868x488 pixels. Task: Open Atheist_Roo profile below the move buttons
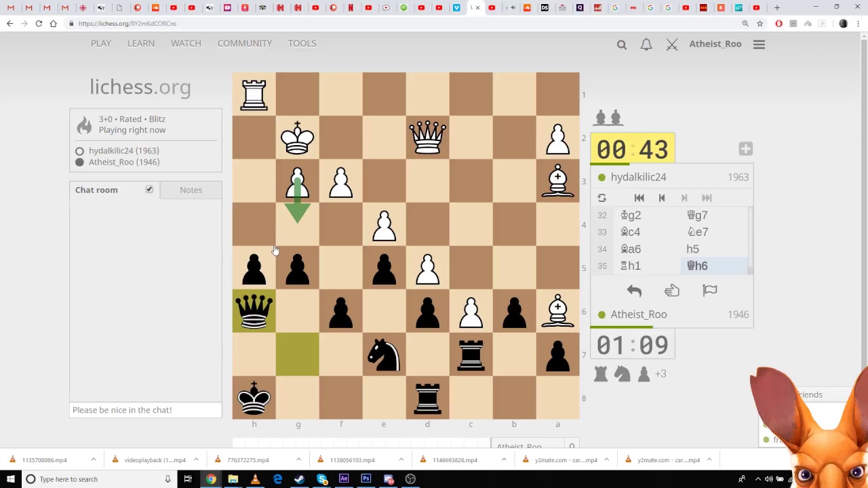[639, 314]
